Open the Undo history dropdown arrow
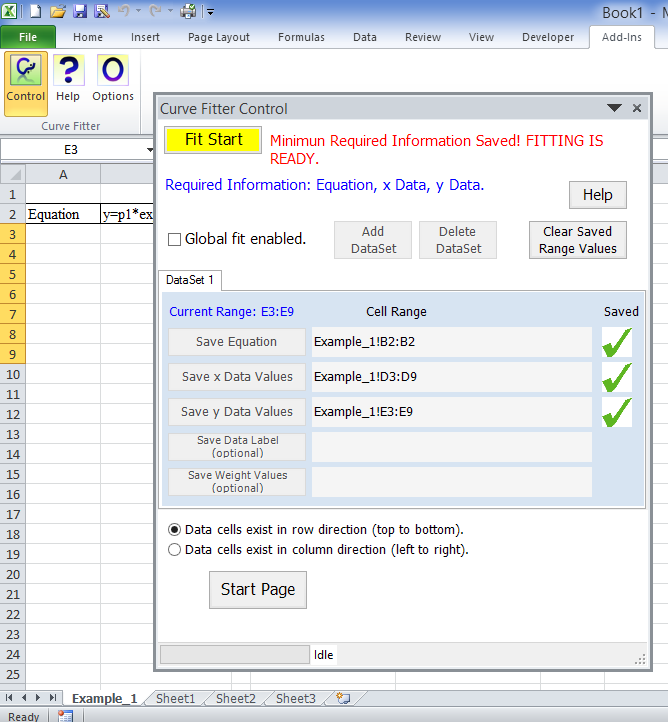This screenshot has height=722, width=668. [138, 11]
